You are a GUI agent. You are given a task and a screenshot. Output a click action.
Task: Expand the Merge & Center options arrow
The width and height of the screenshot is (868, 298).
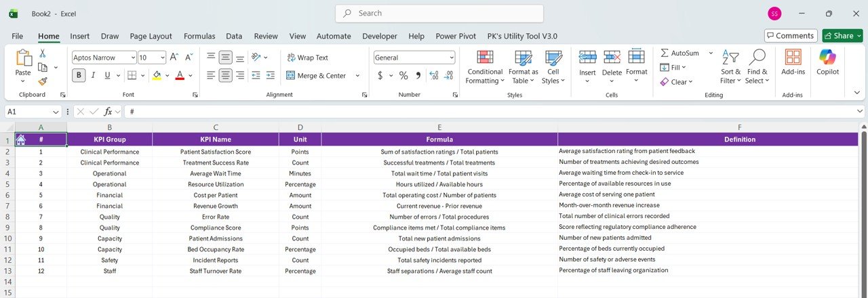[357, 75]
